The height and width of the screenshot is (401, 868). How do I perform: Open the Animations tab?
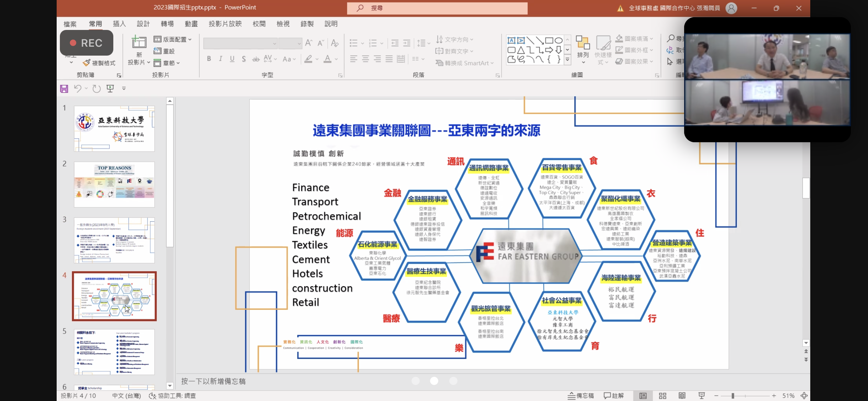(191, 24)
